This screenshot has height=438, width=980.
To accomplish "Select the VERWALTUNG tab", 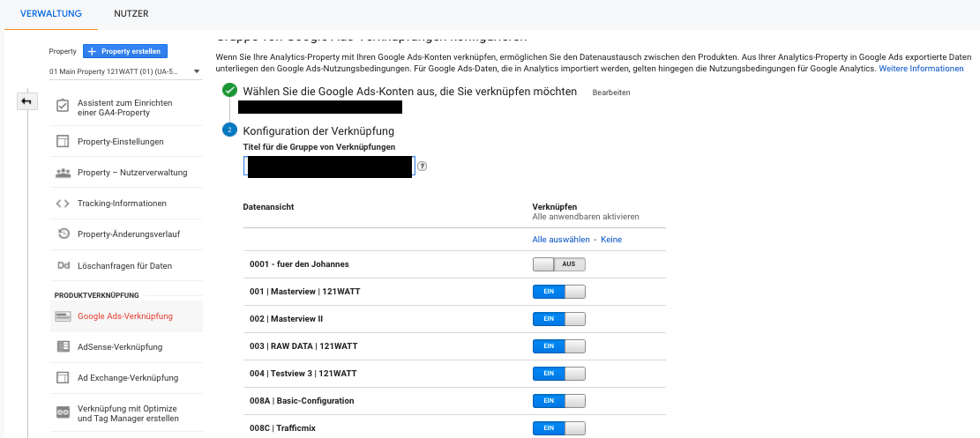I will (x=50, y=14).
